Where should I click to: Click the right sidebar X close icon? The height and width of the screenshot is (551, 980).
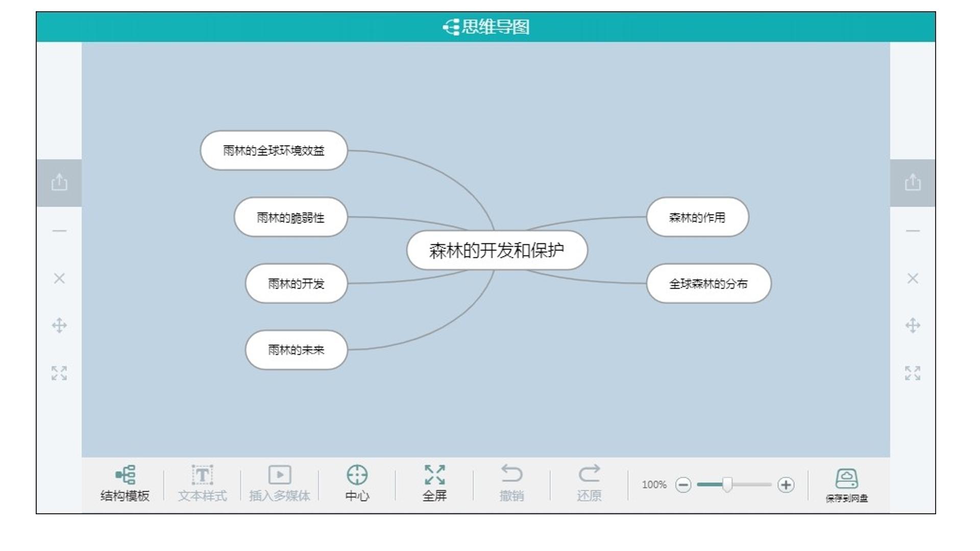[913, 278]
